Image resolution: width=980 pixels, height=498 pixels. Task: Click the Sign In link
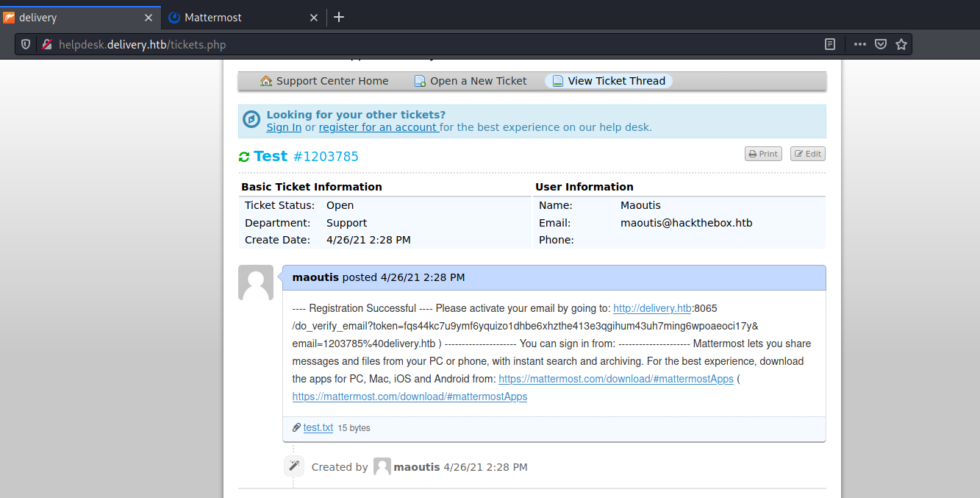[284, 127]
